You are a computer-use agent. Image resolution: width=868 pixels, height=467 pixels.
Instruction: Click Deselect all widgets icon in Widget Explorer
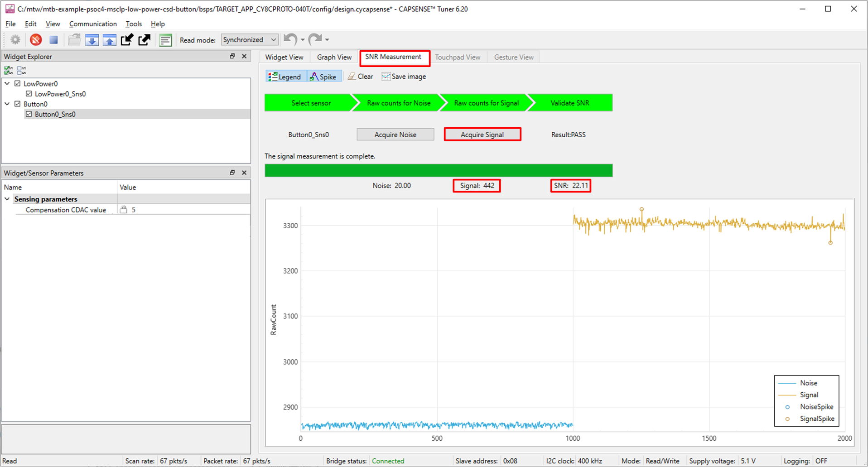(21, 70)
